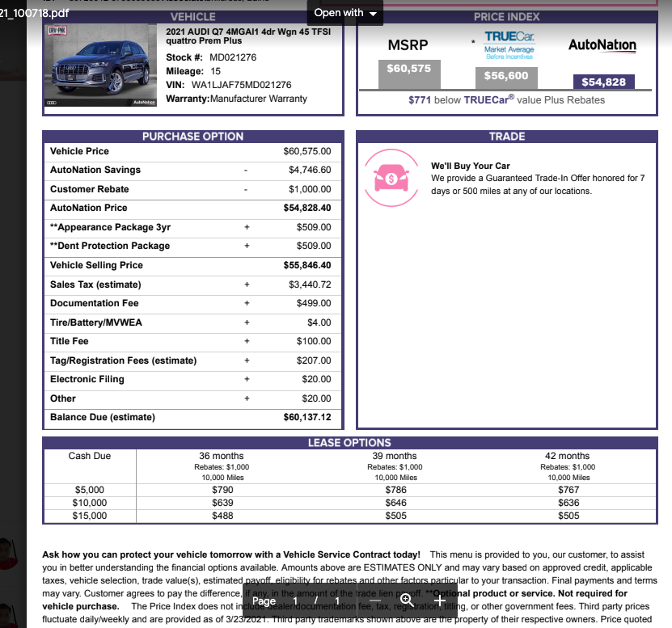Click the Tire/Battery/MVWEA label
672x628 pixels.
96,322
